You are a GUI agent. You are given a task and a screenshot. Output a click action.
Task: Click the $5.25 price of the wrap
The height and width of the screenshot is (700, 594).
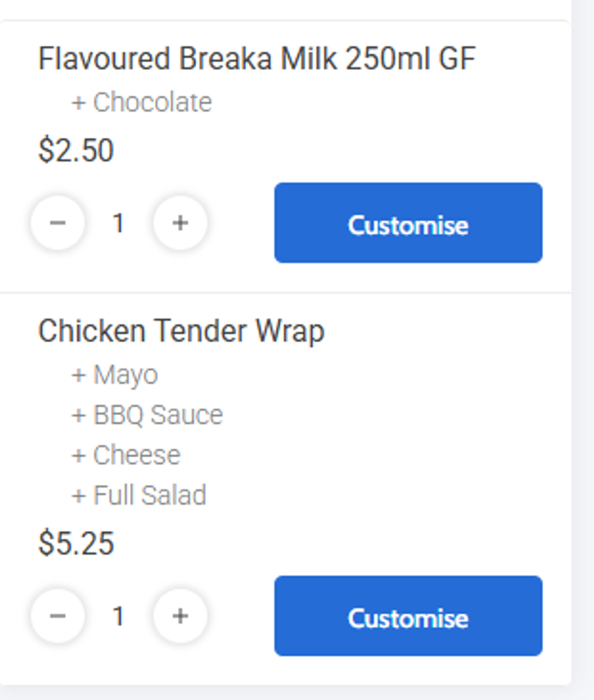[76, 544]
